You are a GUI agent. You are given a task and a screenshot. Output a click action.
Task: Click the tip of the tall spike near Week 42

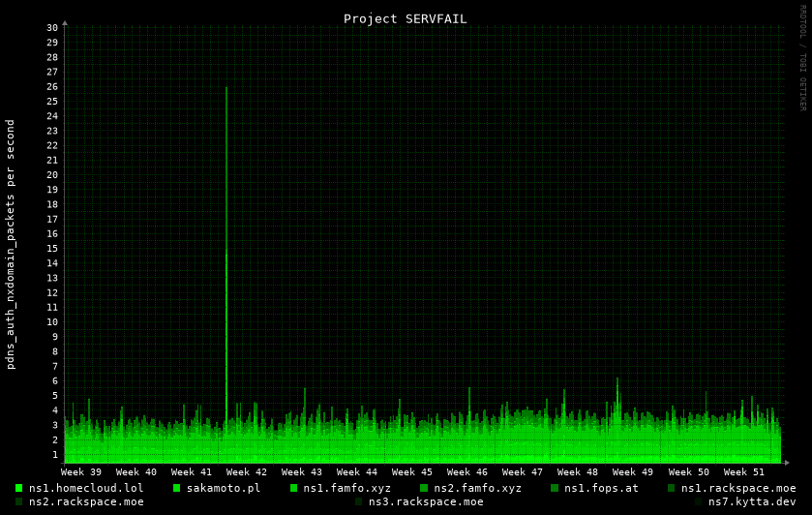click(226, 88)
